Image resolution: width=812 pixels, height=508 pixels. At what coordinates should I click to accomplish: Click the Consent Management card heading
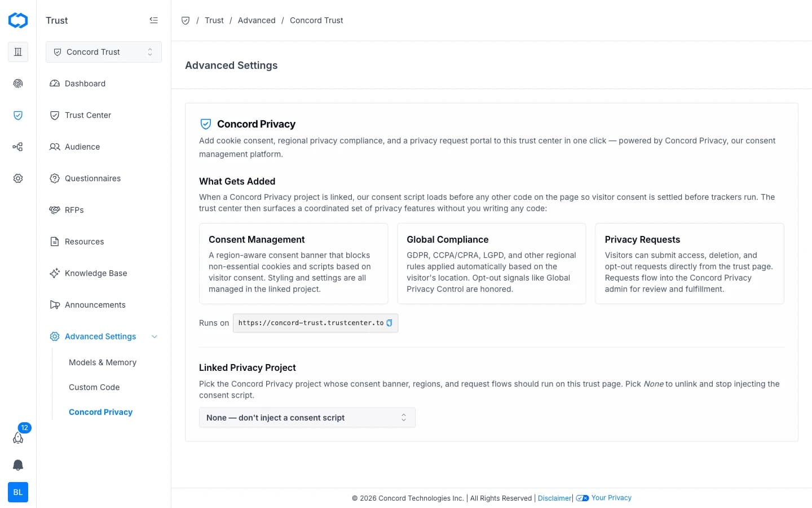tap(257, 239)
